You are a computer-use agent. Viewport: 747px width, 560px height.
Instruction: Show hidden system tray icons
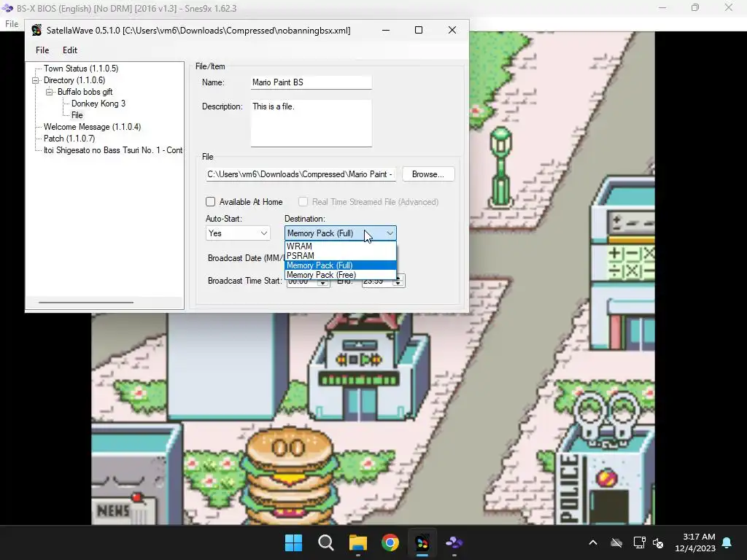pos(593,542)
